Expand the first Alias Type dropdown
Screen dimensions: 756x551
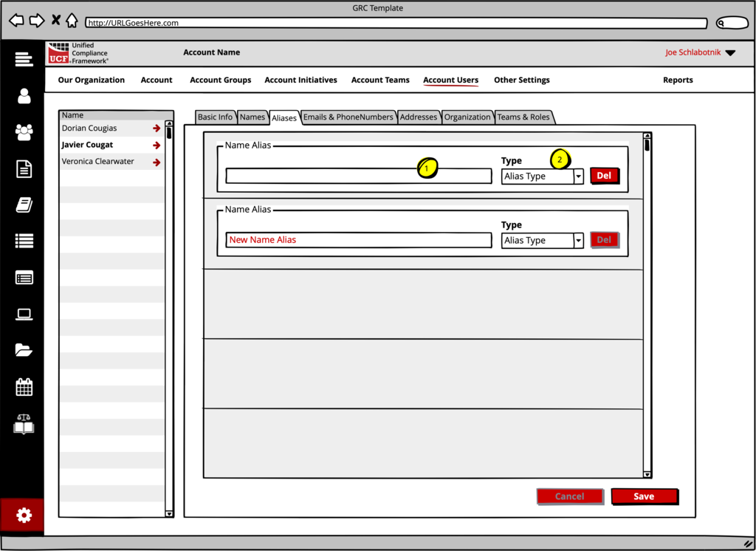[579, 177]
